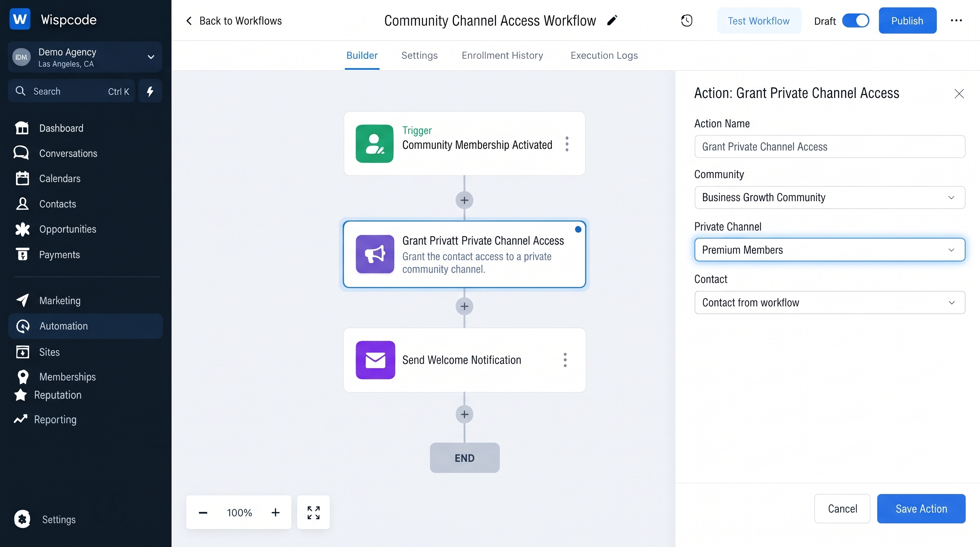This screenshot has height=547, width=980.
Task: Add step below the trigger
Action: (464, 200)
